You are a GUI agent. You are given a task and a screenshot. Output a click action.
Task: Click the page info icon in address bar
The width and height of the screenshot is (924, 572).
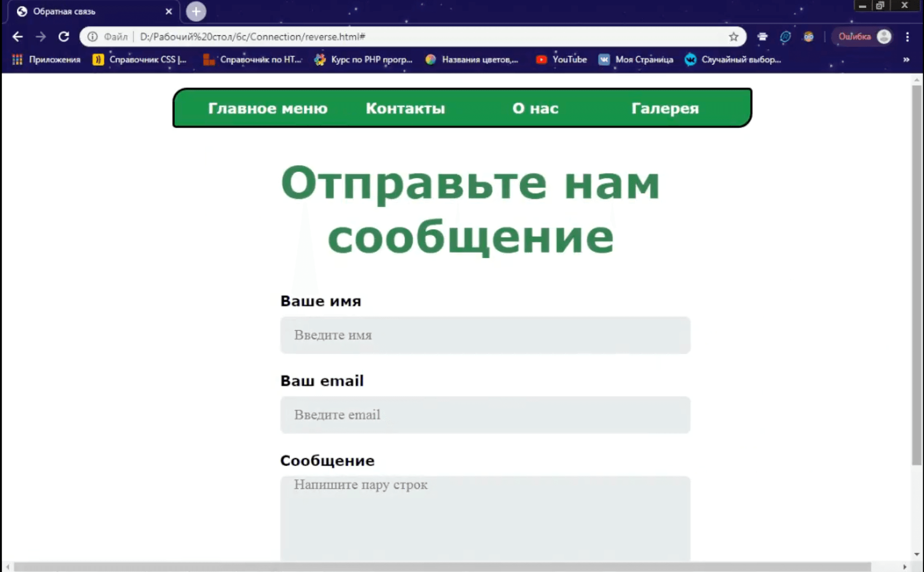92,37
